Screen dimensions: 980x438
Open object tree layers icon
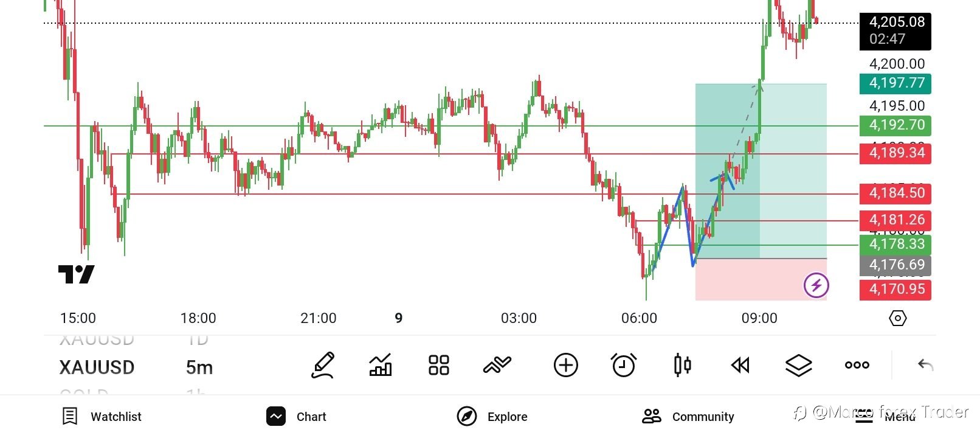(x=798, y=365)
